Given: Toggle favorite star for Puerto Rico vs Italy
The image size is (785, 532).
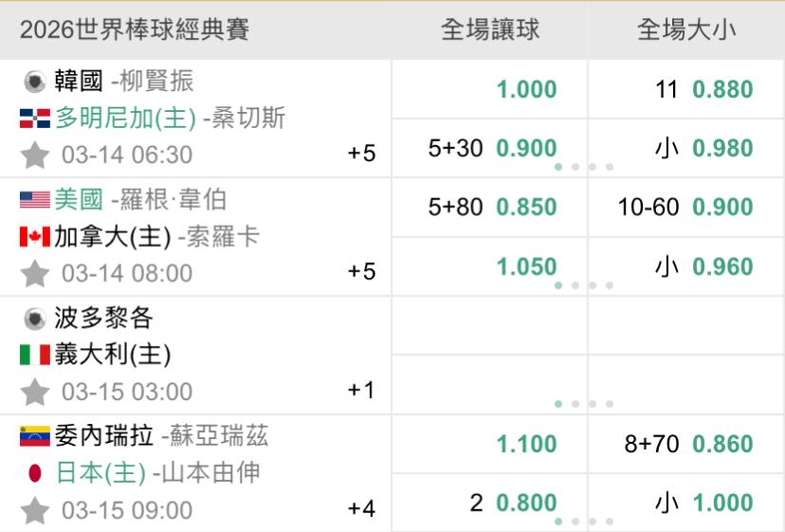Looking at the screenshot, I should pyautogui.click(x=35, y=392).
